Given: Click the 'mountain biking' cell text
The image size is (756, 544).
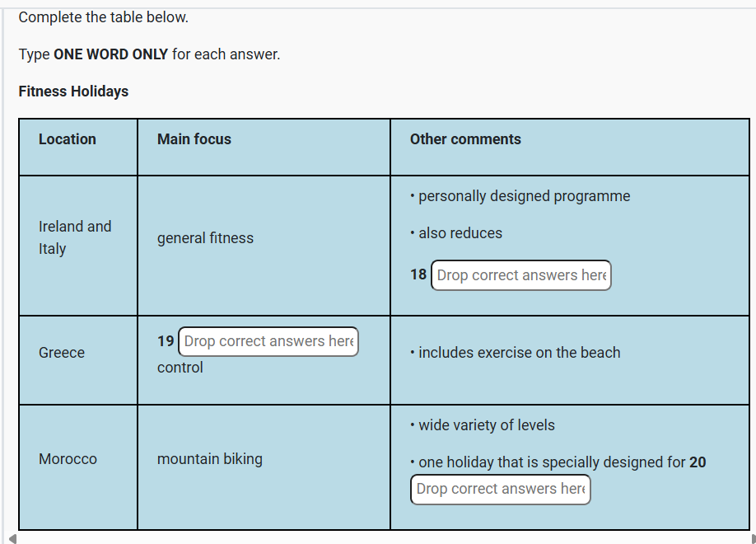Looking at the screenshot, I should (x=210, y=458).
